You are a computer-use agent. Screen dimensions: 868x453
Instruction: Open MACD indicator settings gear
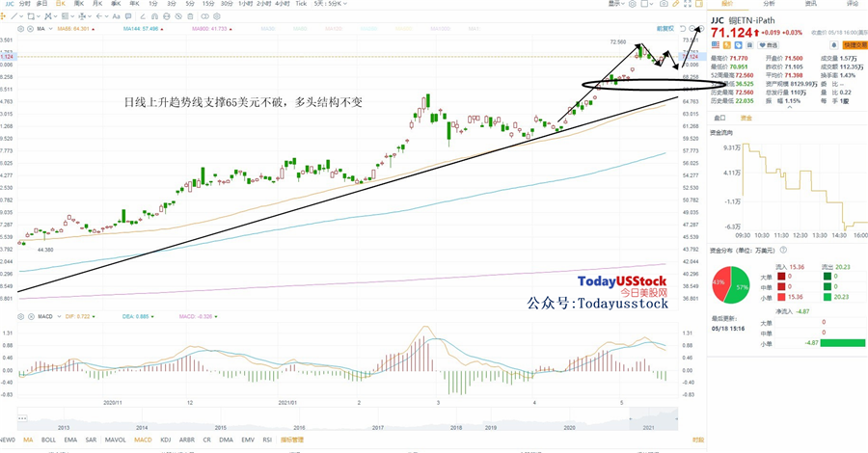(20, 316)
